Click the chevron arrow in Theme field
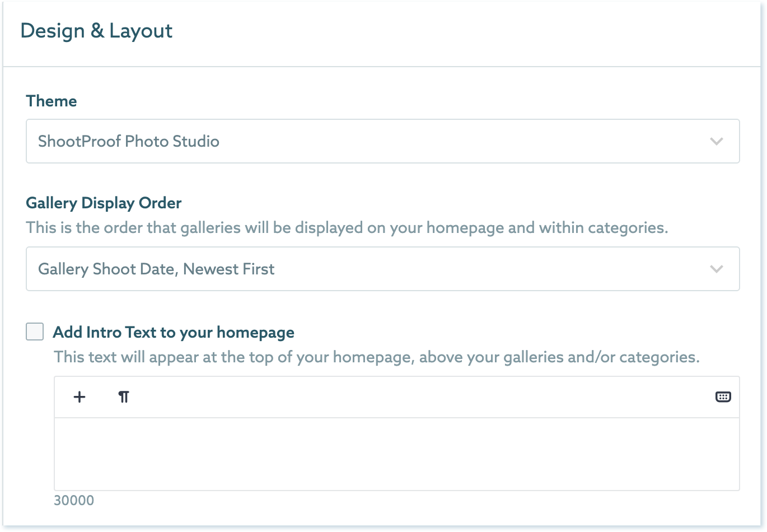Viewport: 767px width, 532px height. (717, 141)
